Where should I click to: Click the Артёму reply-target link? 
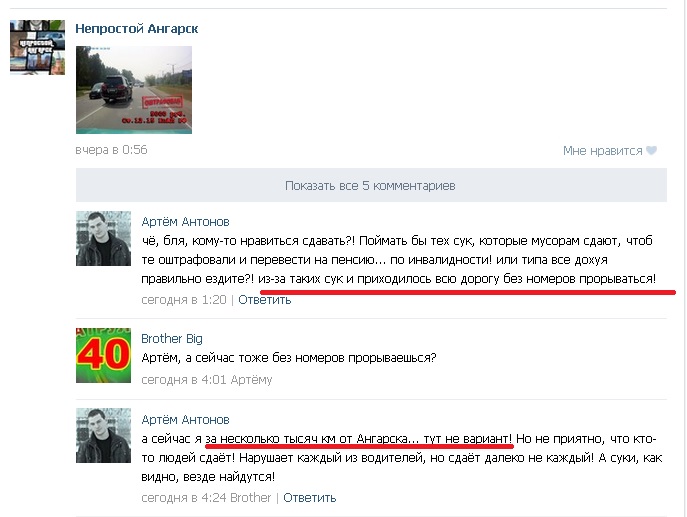249,380
